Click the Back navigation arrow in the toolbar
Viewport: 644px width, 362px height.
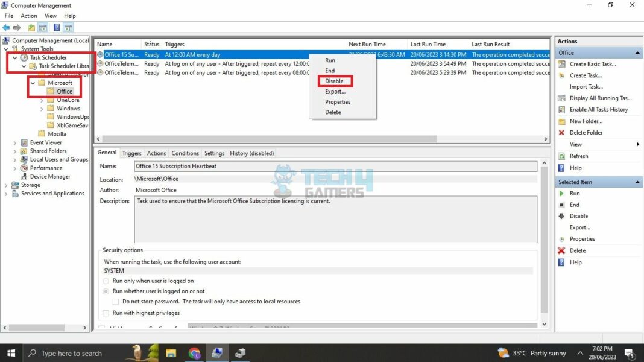click(x=6, y=27)
